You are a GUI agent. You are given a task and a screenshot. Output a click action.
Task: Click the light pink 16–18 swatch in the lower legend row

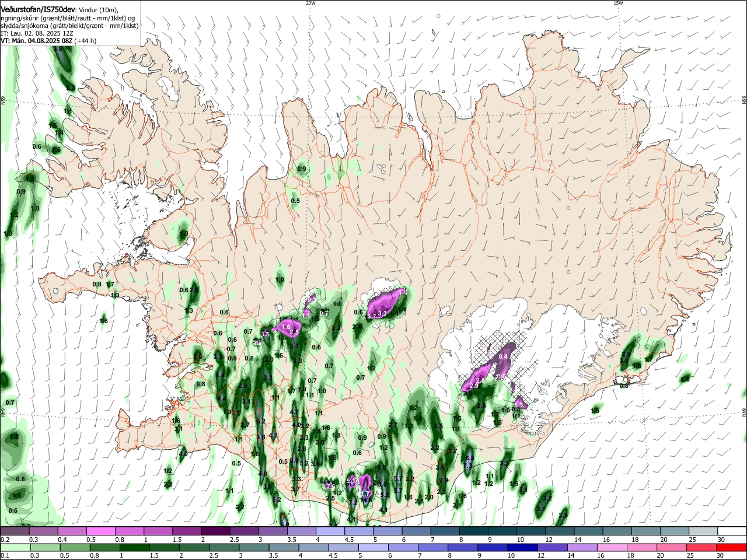pyautogui.click(x=612, y=548)
